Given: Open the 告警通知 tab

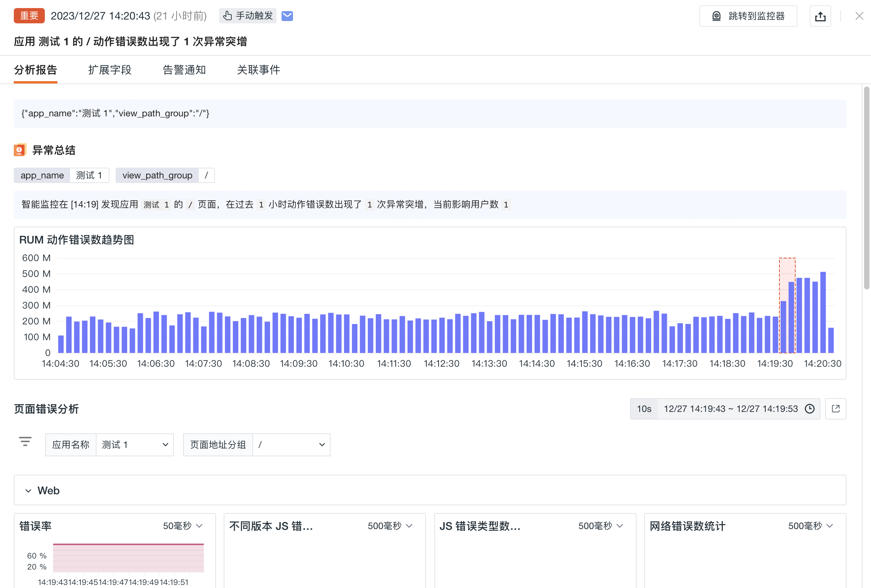Looking at the screenshot, I should 184,70.
